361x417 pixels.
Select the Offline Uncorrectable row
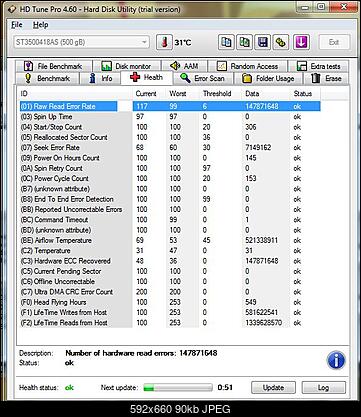(170, 282)
